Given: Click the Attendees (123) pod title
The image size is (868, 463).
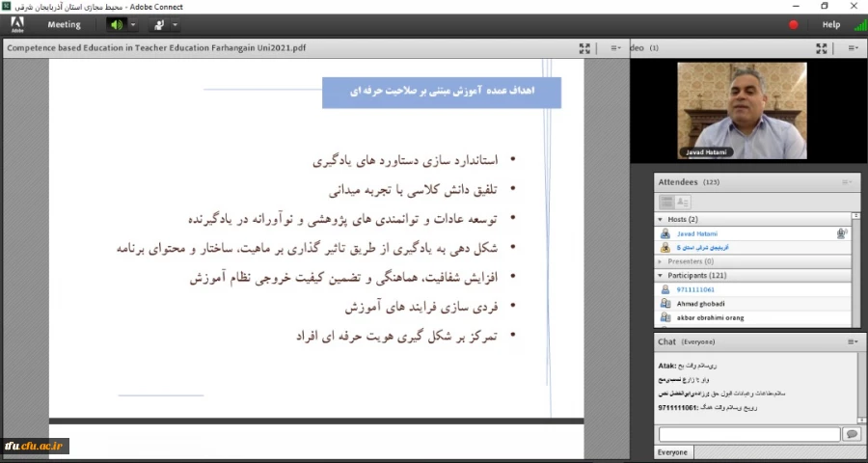Looking at the screenshot, I should pyautogui.click(x=689, y=182).
